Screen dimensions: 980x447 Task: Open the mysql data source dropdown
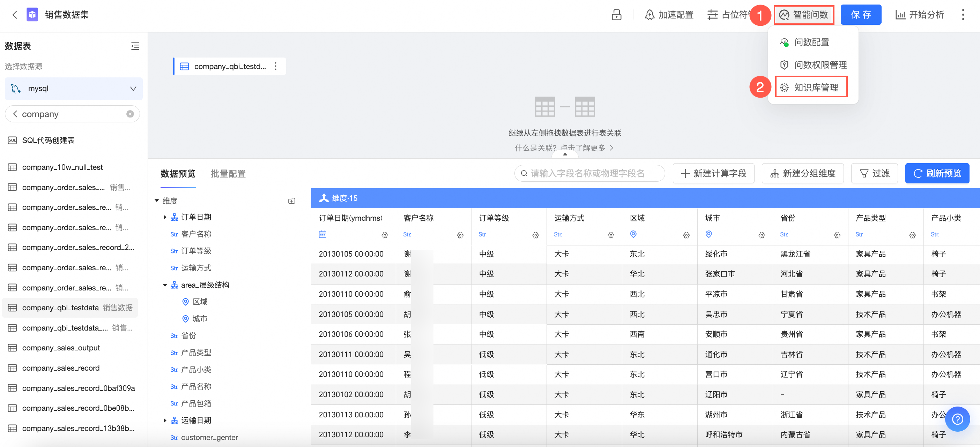pyautogui.click(x=74, y=89)
